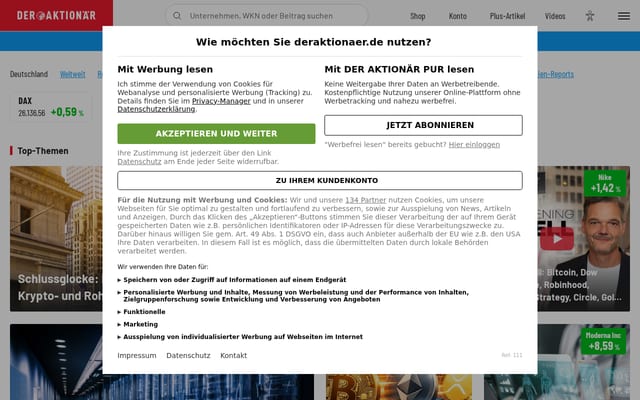Click the Top-Themen heading

coord(43,151)
